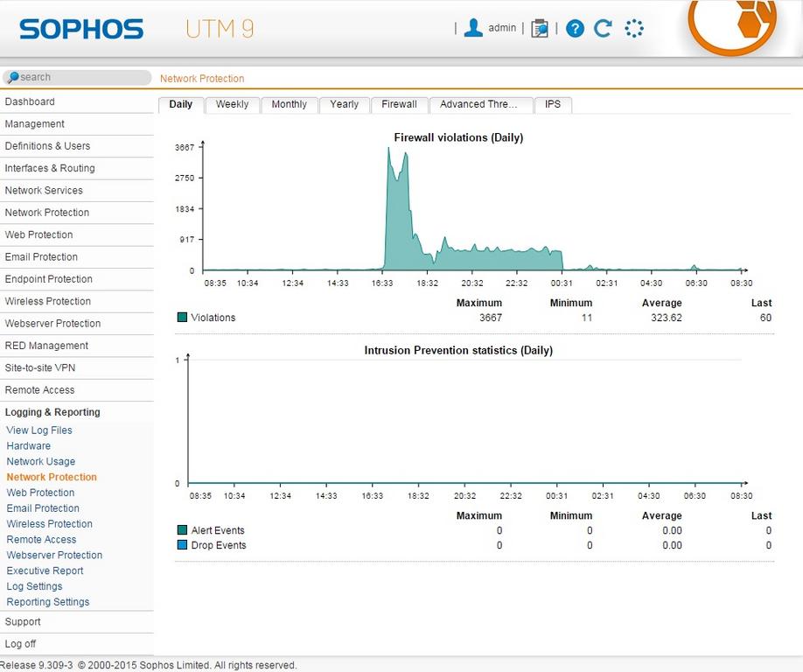Viewport: 803px width, 672px height.
Task: Open the live log clipboard icon
Action: tap(539, 28)
